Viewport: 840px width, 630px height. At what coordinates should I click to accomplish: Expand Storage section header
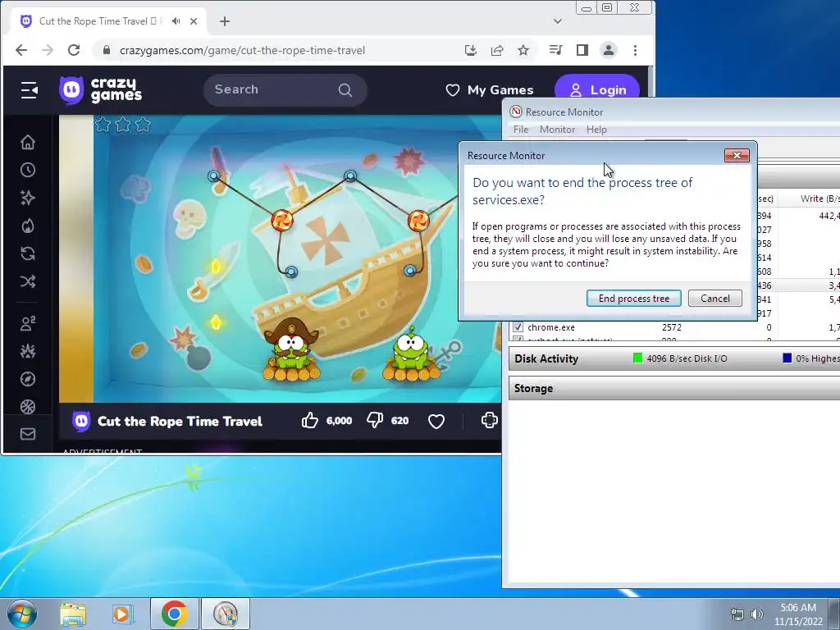pyautogui.click(x=674, y=388)
